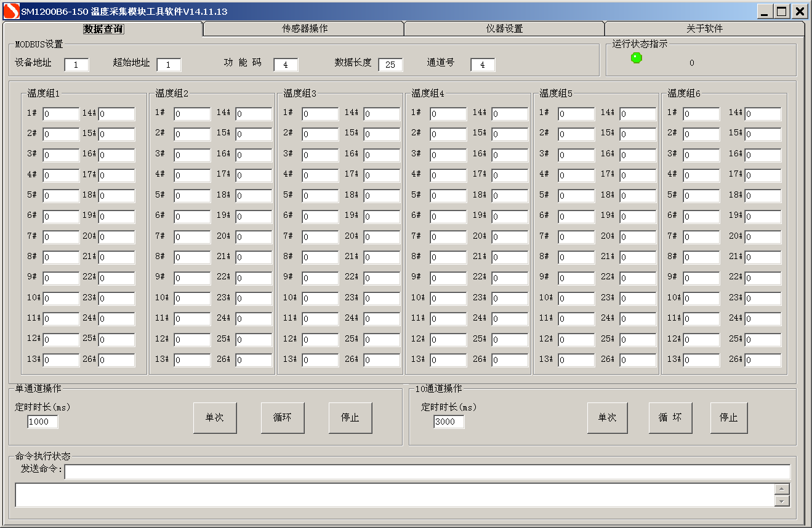This screenshot has width=812, height=528.
Task: Click 单次 button in 10通道操作
Action: click(x=607, y=418)
